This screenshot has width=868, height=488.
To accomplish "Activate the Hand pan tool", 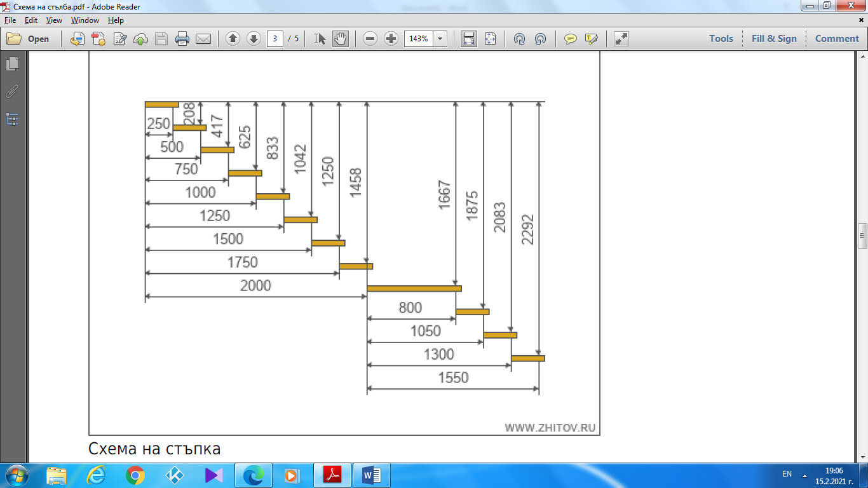I will point(341,39).
